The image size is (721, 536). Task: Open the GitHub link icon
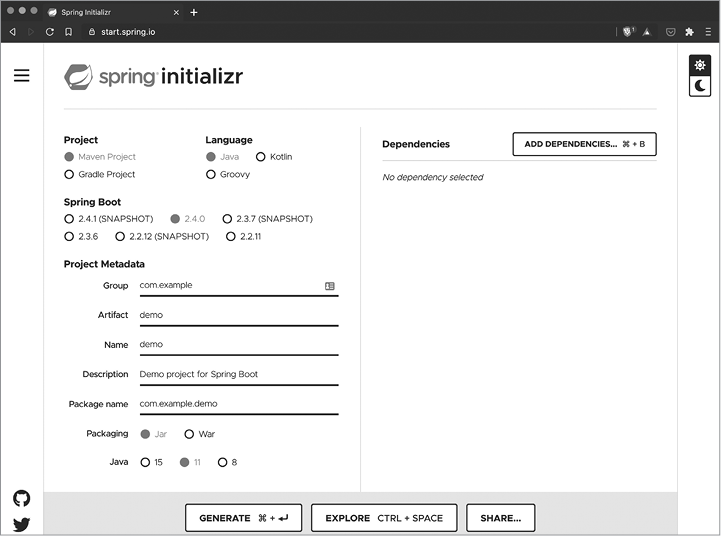tap(21, 498)
